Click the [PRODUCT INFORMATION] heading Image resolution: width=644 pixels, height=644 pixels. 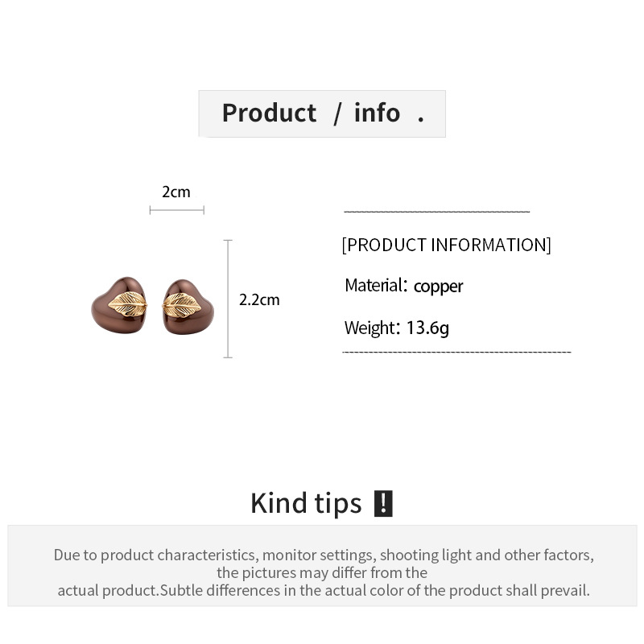coord(447,245)
